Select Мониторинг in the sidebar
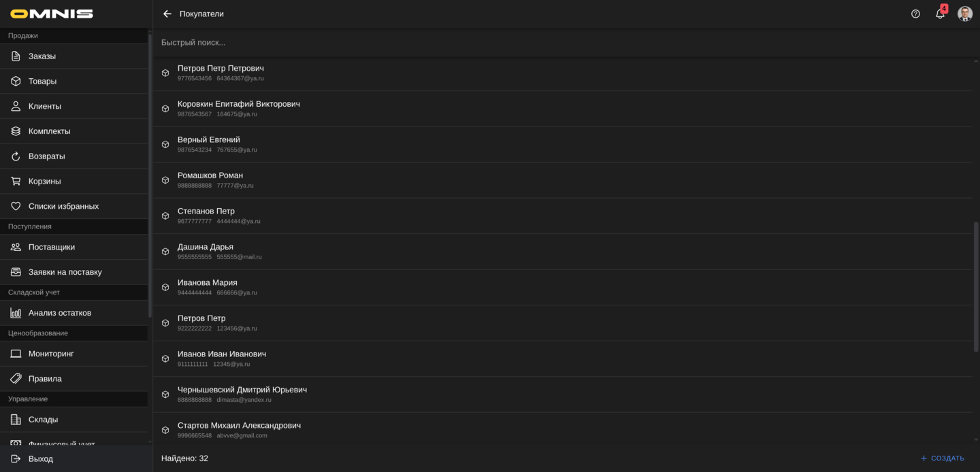The image size is (980, 472). pyautogui.click(x=51, y=354)
